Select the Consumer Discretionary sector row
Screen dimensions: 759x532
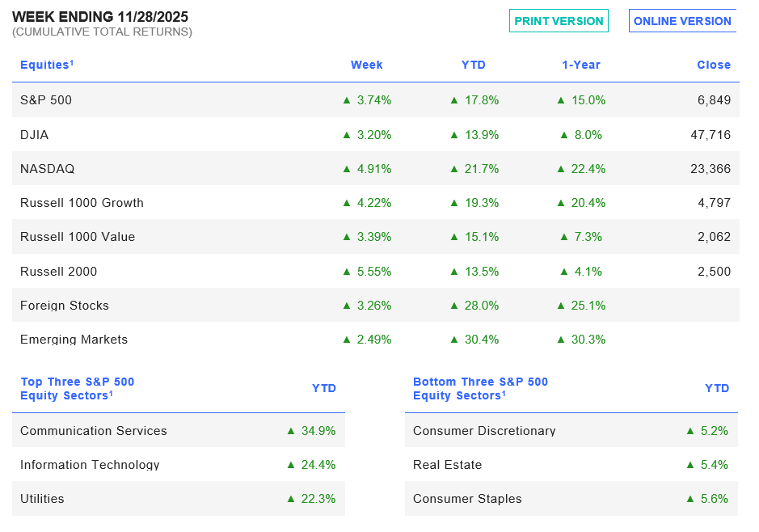click(x=571, y=430)
